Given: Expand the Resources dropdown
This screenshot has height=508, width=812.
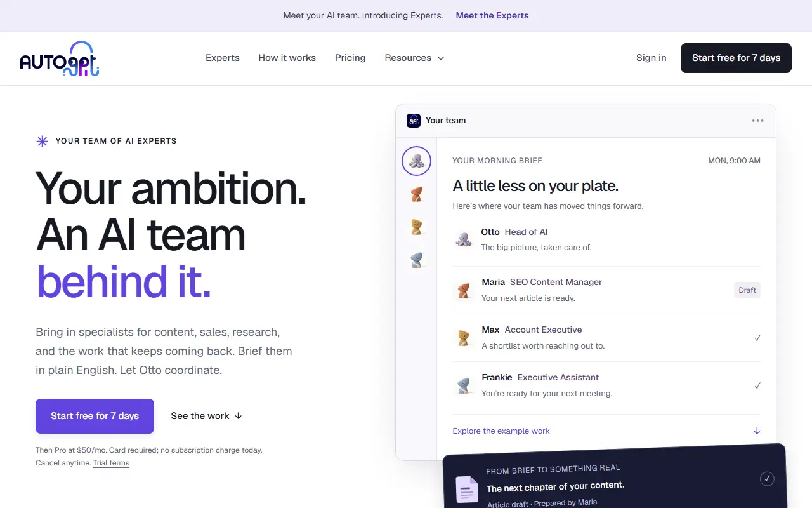Looking at the screenshot, I should (x=414, y=58).
